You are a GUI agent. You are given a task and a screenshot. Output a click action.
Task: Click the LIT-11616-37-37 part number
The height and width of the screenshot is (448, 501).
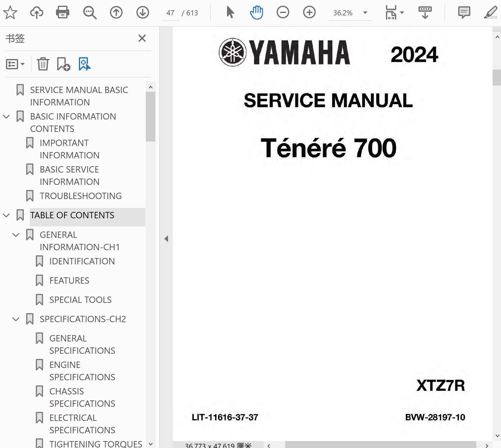pos(225,417)
